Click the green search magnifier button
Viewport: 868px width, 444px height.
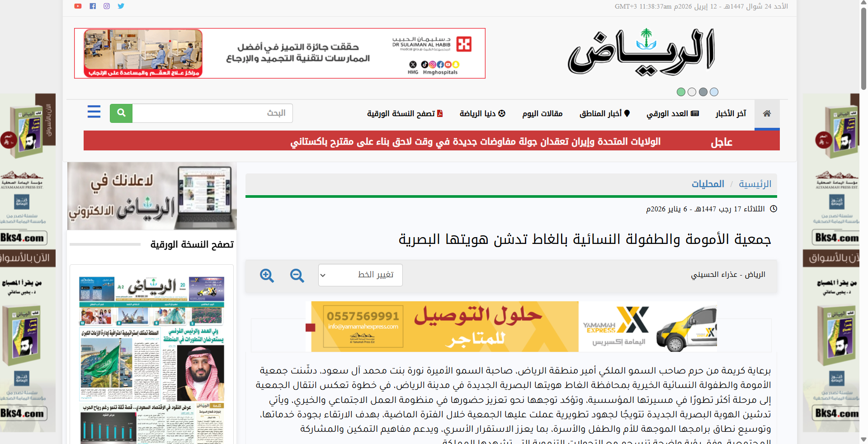point(121,113)
